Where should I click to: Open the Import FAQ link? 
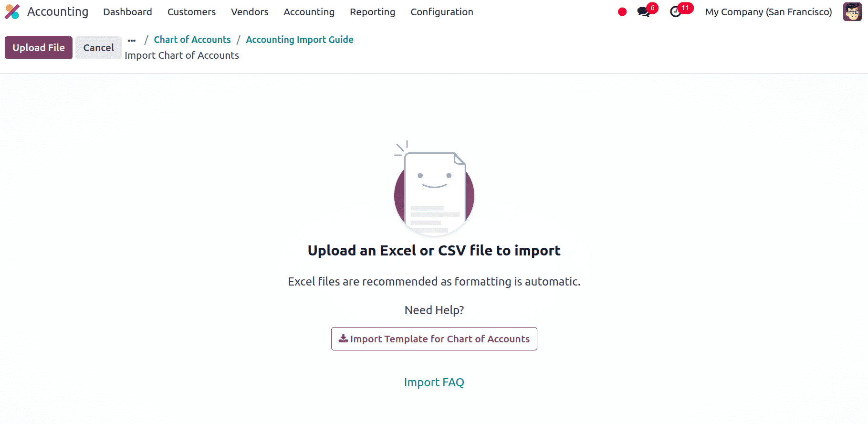(x=434, y=382)
